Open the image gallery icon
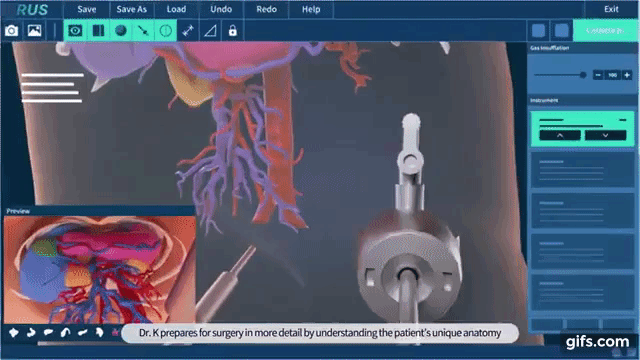The image size is (640, 360). (x=34, y=31)
